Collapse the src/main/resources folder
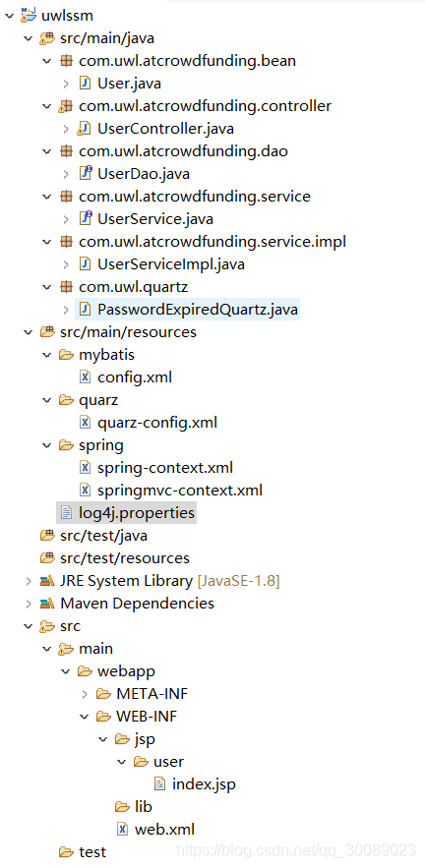This screenshot has width=425, height=868. pos(28,332)
